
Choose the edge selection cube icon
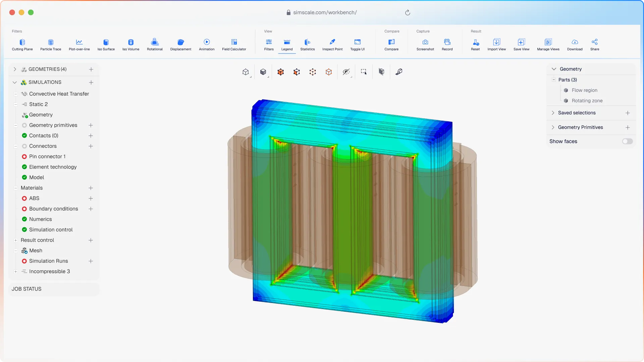point(297,72)
